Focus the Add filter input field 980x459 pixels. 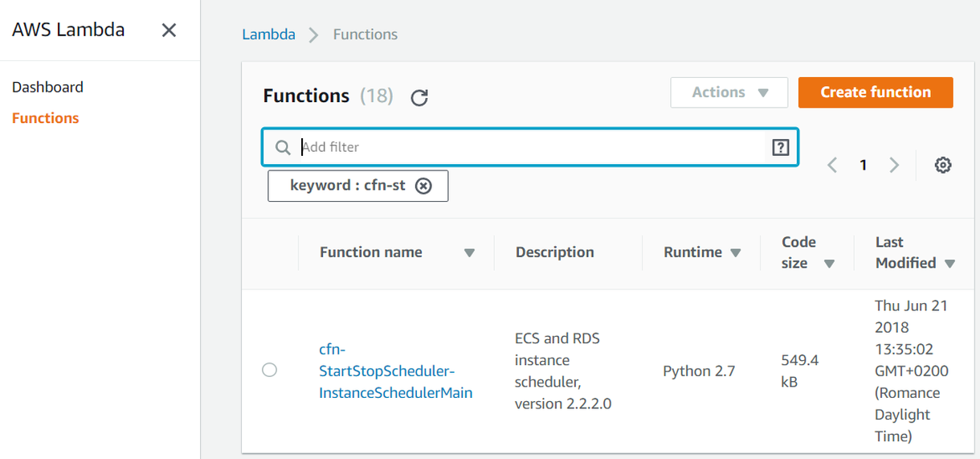pyautogui.click(x=530, y=147)
